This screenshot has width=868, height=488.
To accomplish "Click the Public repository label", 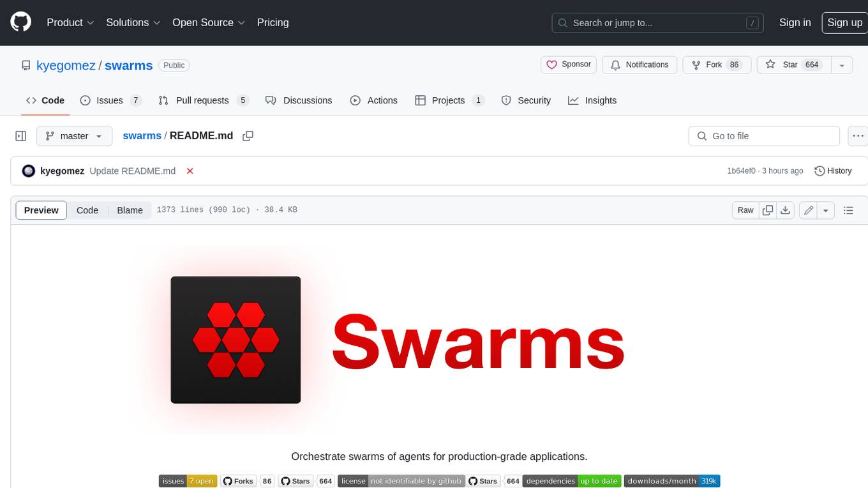I will click(174, 65).
